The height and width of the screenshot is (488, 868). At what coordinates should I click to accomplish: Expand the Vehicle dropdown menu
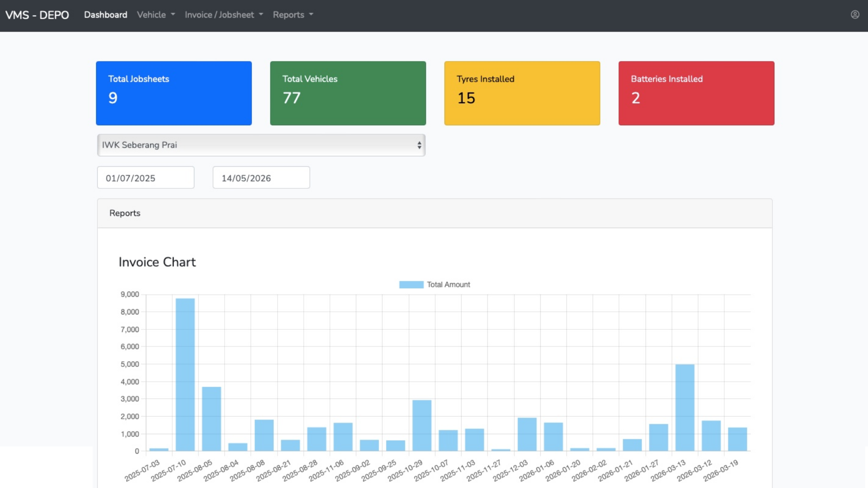(156, 15)
